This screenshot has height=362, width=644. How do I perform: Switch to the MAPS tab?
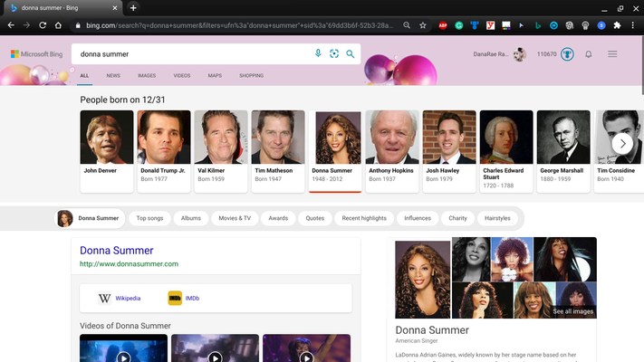click(x=215, y=75)
